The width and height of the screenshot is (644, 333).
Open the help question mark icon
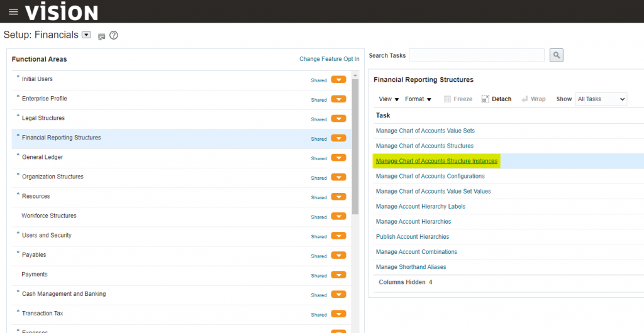coord(114,35)
